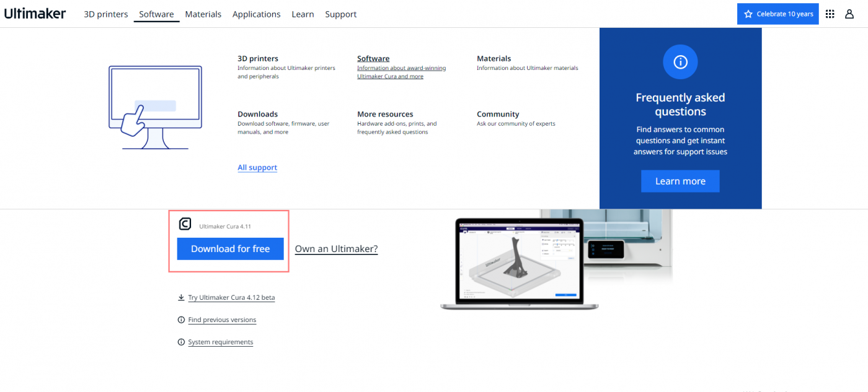
Task: Click the download arrow icon for Cura beta
Action: point(181,297)
